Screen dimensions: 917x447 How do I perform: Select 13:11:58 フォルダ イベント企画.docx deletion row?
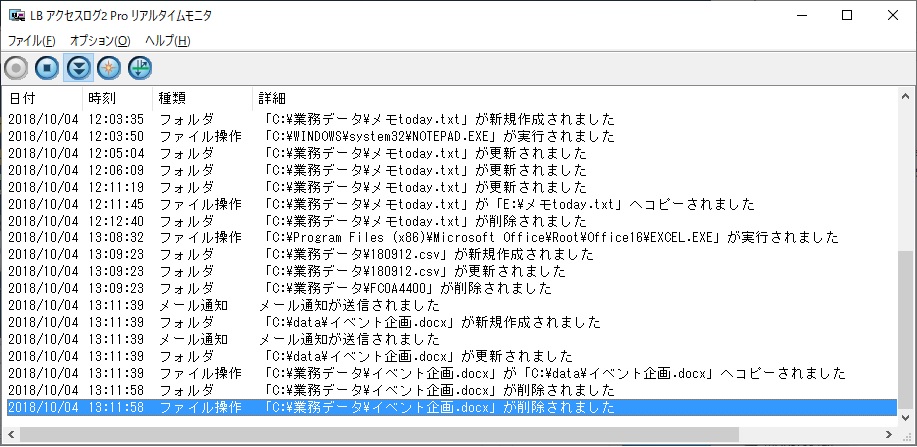tap(451, 390)
